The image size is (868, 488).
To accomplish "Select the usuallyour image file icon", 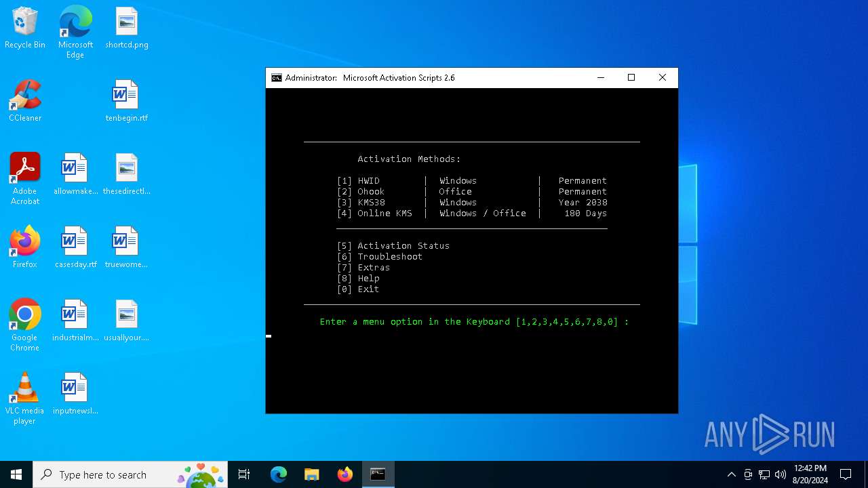I will click(127, 321).
